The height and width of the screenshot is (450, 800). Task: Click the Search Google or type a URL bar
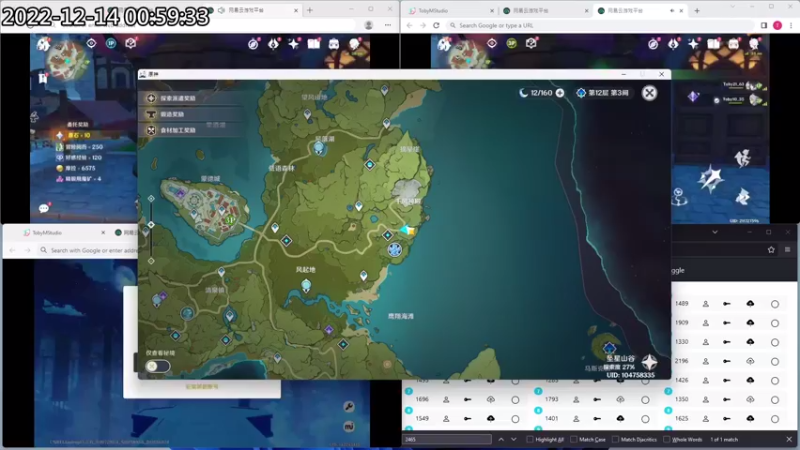coord(599,25)
